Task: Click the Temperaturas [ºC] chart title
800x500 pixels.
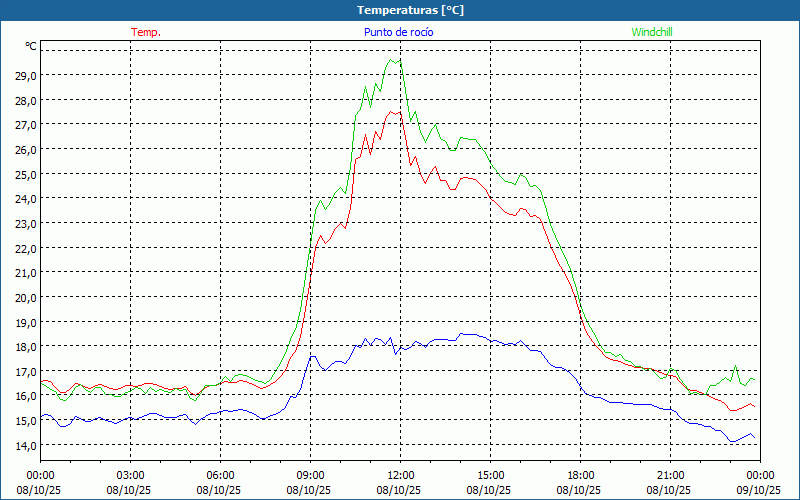Action: [410, 10]
